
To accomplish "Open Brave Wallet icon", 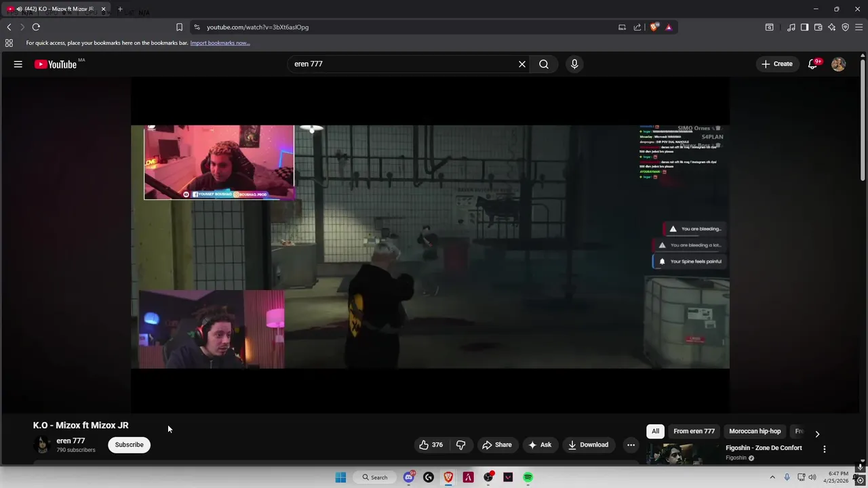I will point(818,27).
